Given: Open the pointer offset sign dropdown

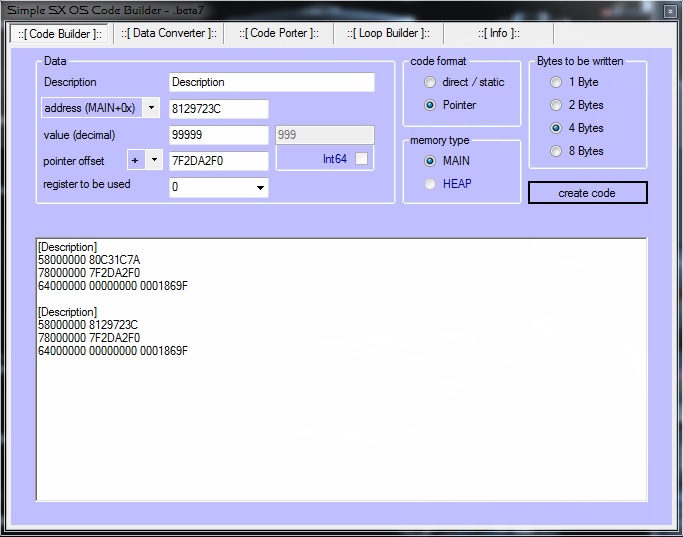Looking at the screenshot, I should 154,160.
